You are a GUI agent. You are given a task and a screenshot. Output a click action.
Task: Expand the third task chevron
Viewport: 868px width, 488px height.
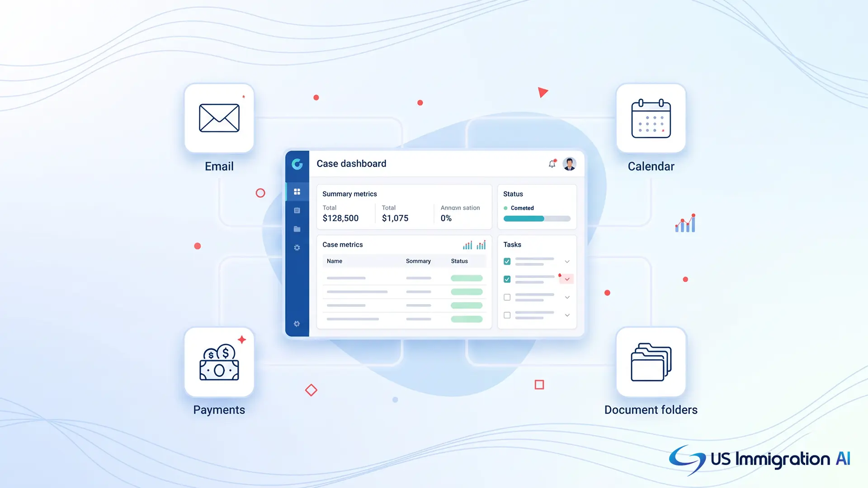pyautogui.click(x=567, y=297)
